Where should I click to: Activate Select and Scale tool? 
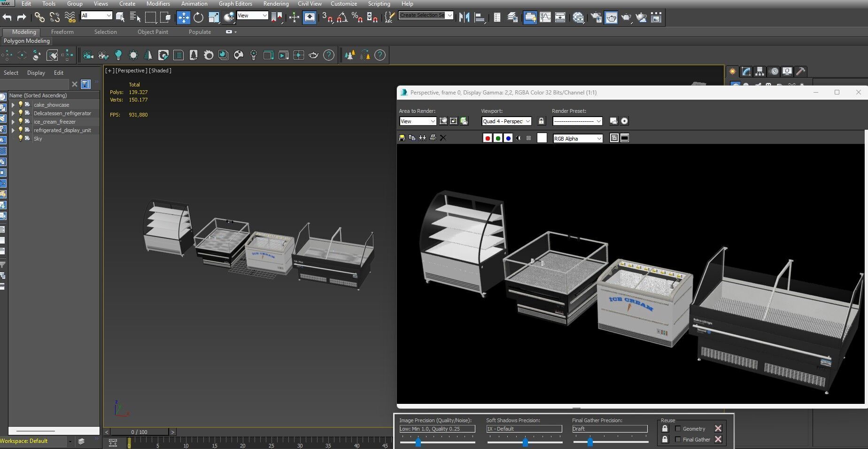[x=214, y=17]
